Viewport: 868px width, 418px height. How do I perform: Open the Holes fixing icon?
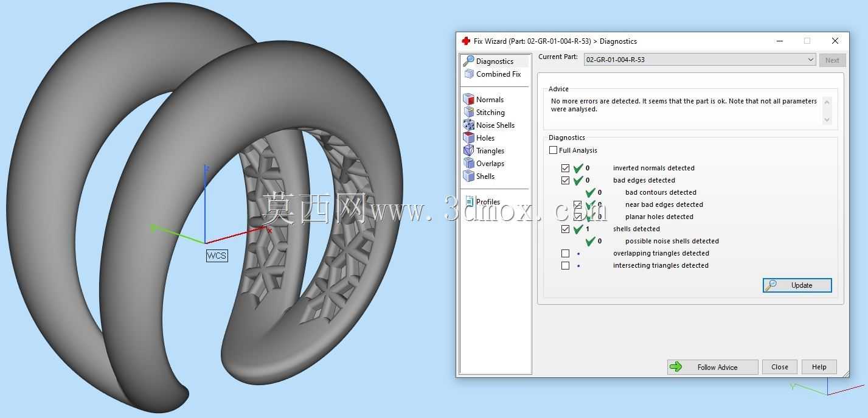click(468, 138)
